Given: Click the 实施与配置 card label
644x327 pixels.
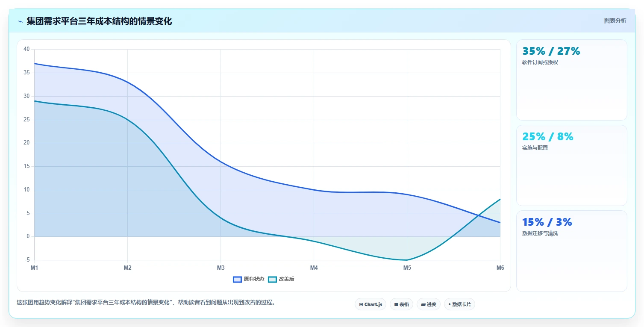Looking at the screenshot, I should tap(535, 148).
